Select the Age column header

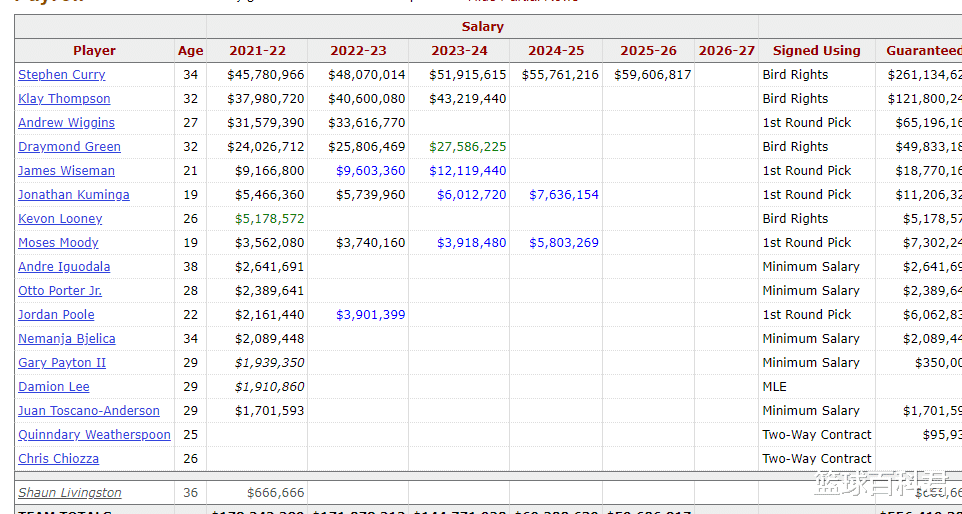coord(191,50)
